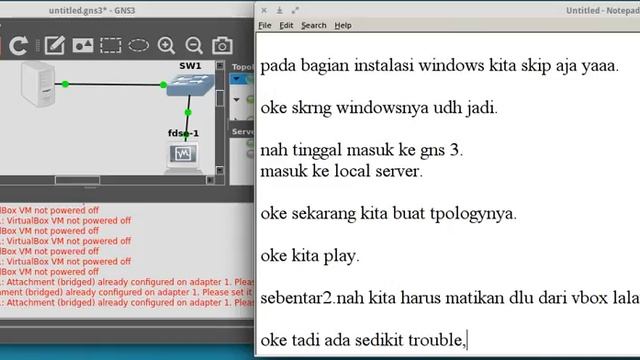
Task: Click 'nah tinggal masuk ke gns 3.'
Action: (362, 150)
